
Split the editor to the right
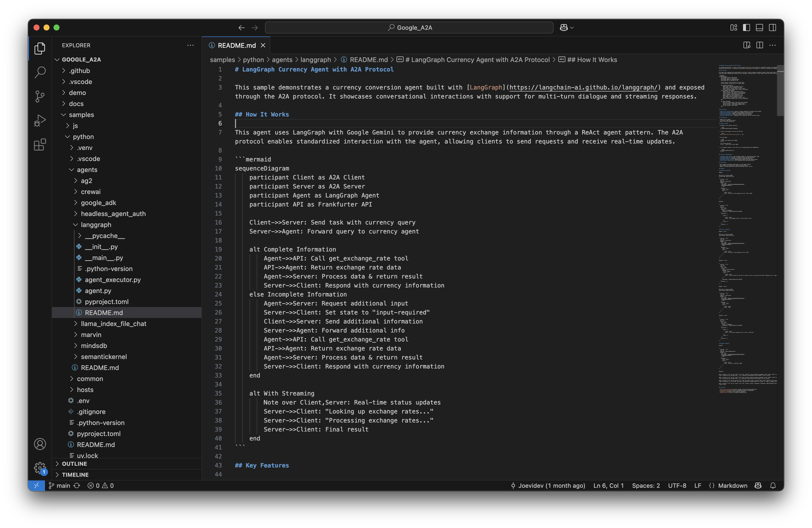tap(759, 45)
